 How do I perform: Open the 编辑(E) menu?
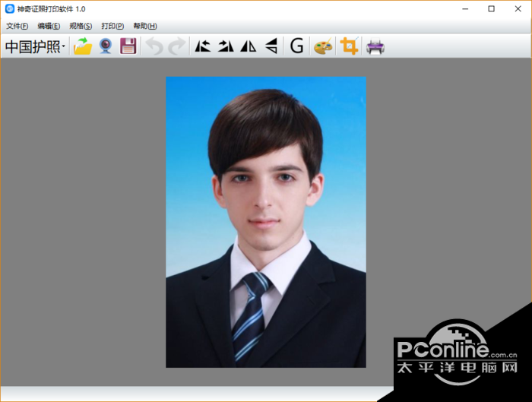tap(49, 26)
